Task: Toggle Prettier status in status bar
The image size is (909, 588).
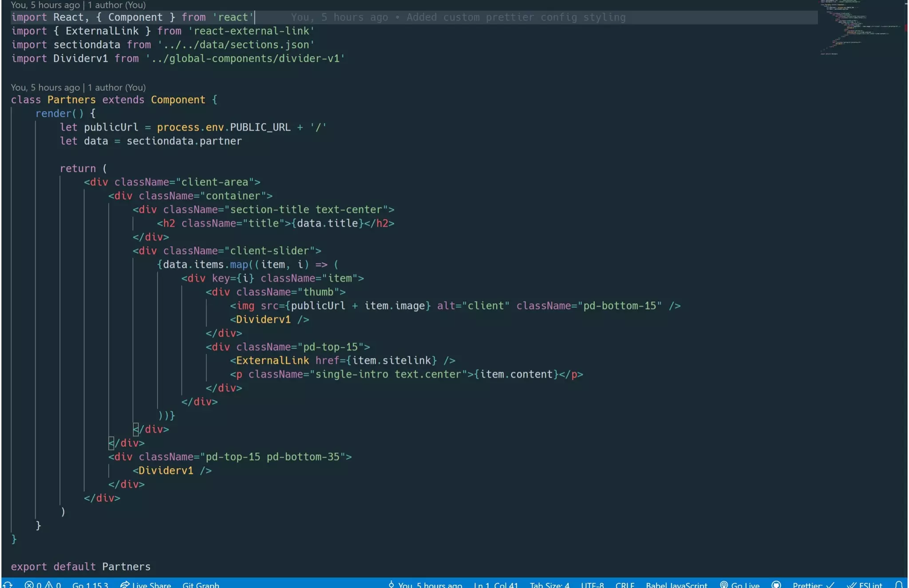Action: pos(813,584)
